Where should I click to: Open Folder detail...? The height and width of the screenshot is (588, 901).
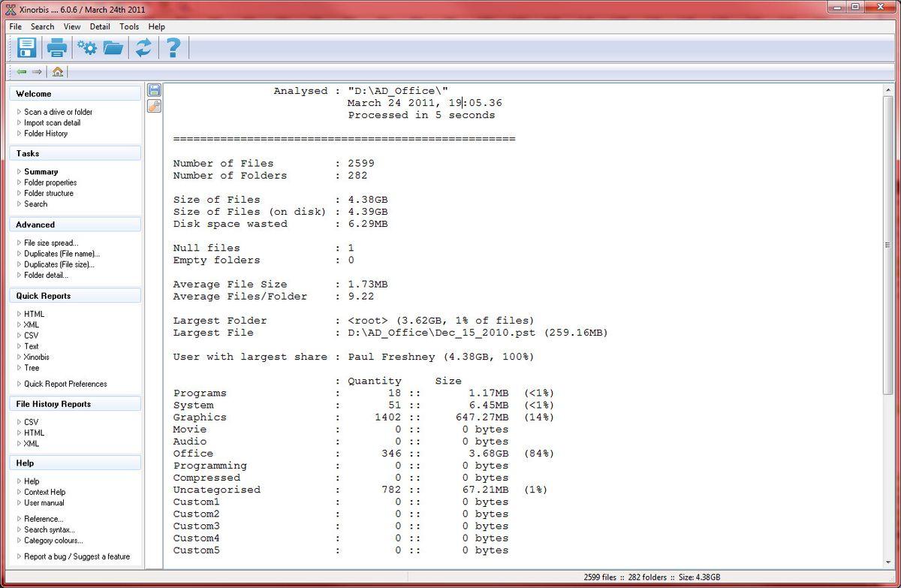(x=46, y=275)
